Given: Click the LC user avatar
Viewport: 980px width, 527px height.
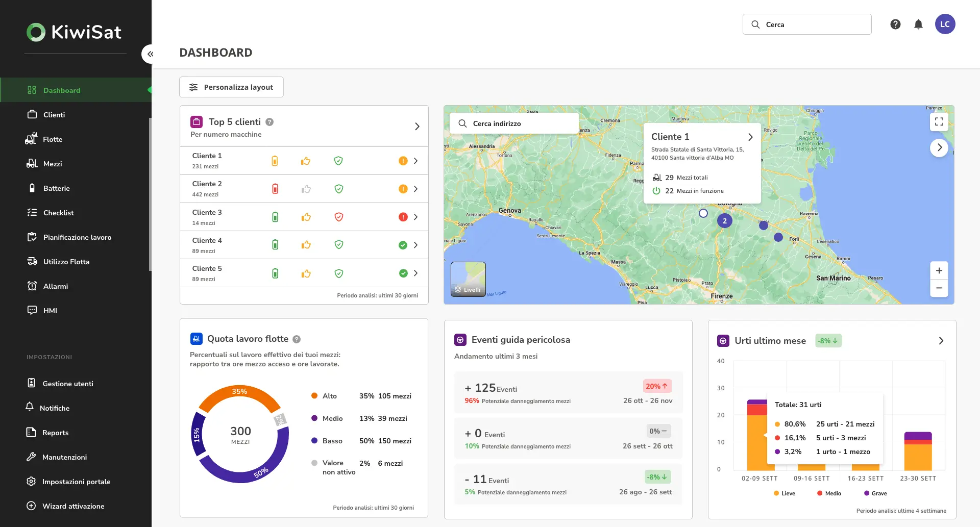Looking at the screenshot, I should (945, 24).
